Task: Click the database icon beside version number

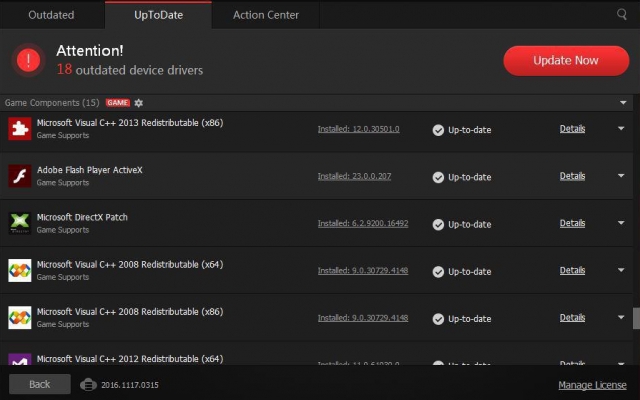Action: [x=88, y=384]
